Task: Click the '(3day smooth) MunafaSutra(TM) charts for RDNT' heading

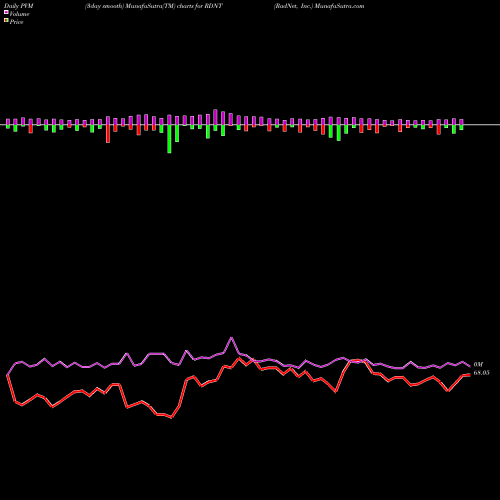Action: click(x=153, y=6)
